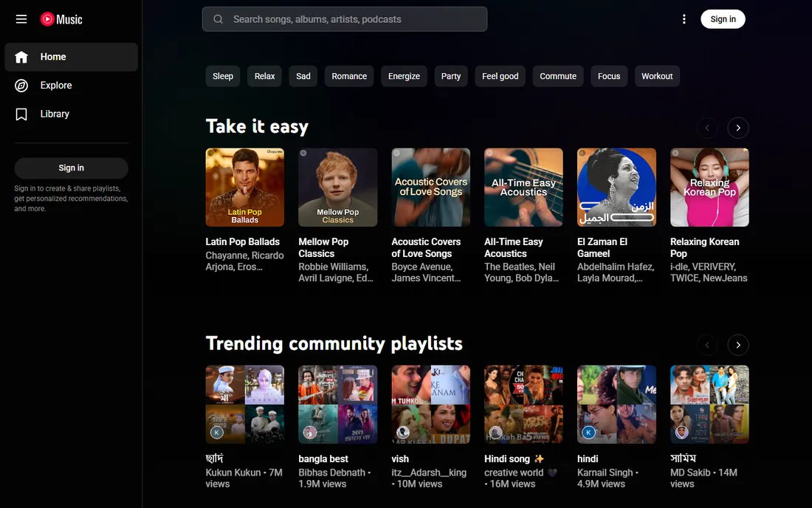The height and width of the screenshot is (508, 812).
Task: Click the search magnifier icon
Action: [x=218, y=19]
